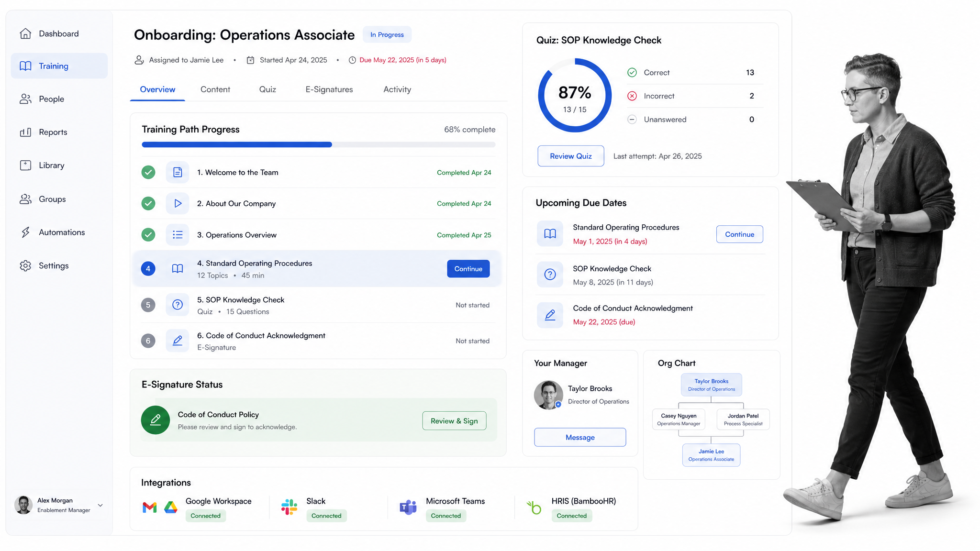
Task: Click the Unanswered minus icon in quiz results
Action: [x=632, y=120]
